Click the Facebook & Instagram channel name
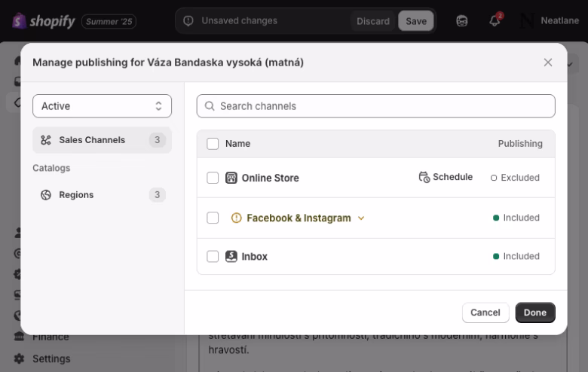This screenshot has width=588, height=372. point(299,218)
